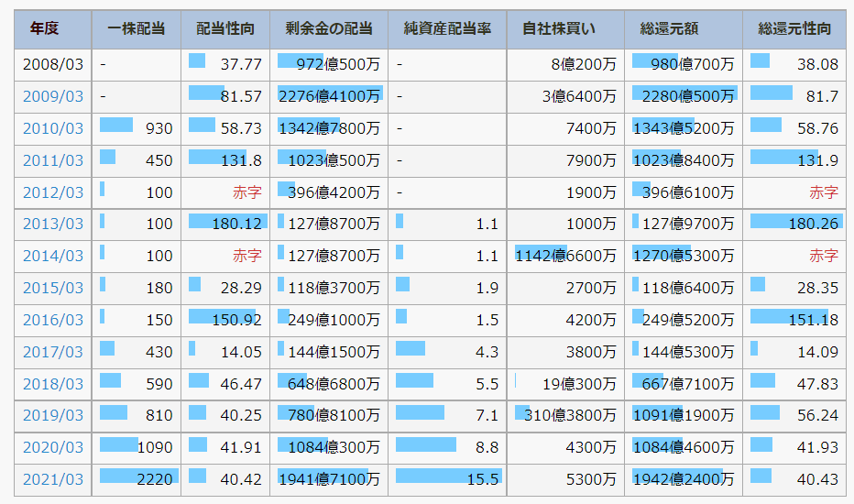The image size is (854, 504).
Task: Select the 310億3800万 buyback cell
Action: coord(565,416)
